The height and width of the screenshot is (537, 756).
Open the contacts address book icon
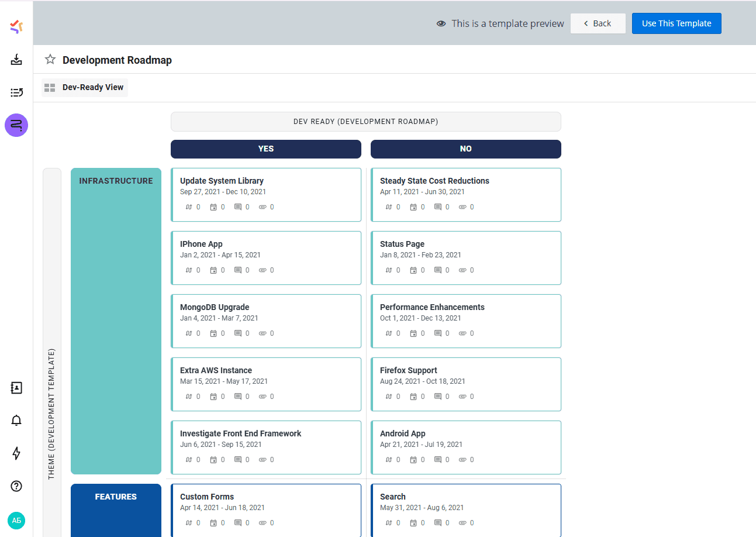[x=16, y=388]
